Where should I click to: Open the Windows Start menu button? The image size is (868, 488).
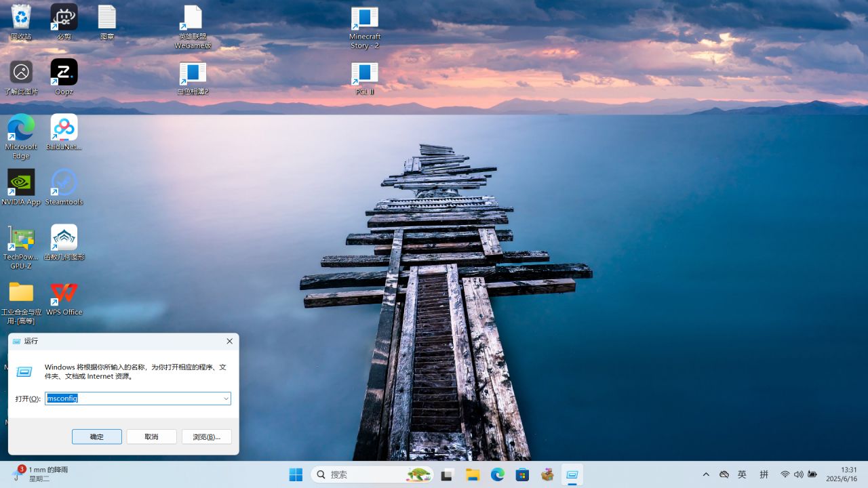click(x=296, y=475)
